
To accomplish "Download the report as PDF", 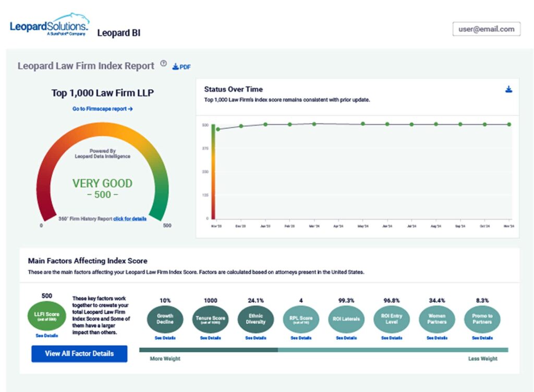I will coord(181,67).
